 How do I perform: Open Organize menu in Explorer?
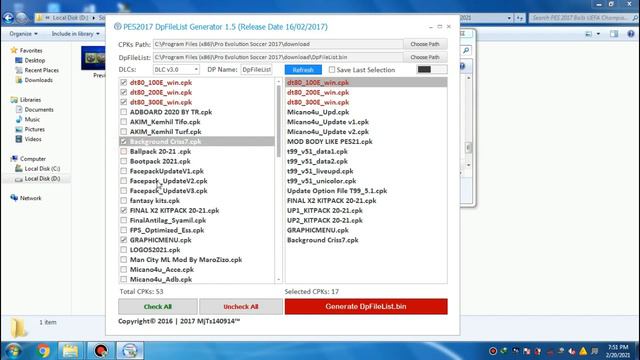click(x=24, y=34)
